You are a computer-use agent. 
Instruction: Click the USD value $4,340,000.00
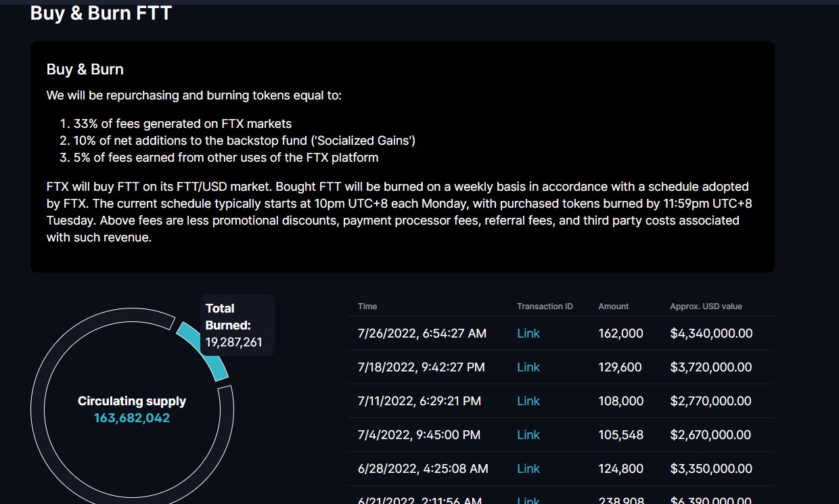pos(711,334)
